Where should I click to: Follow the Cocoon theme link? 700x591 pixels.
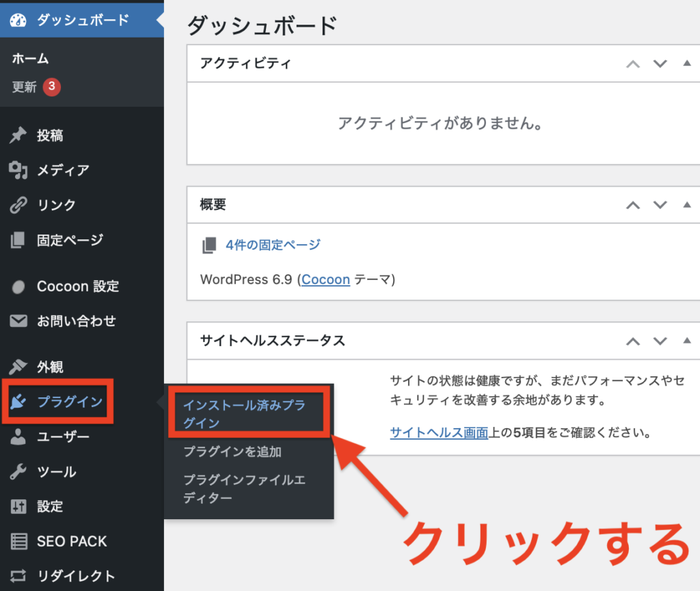325,280
